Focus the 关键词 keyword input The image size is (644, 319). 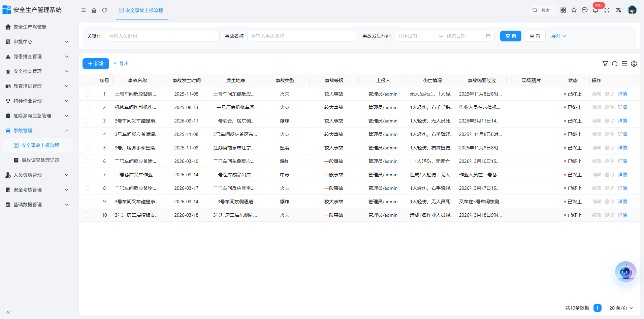click(162, 36)
